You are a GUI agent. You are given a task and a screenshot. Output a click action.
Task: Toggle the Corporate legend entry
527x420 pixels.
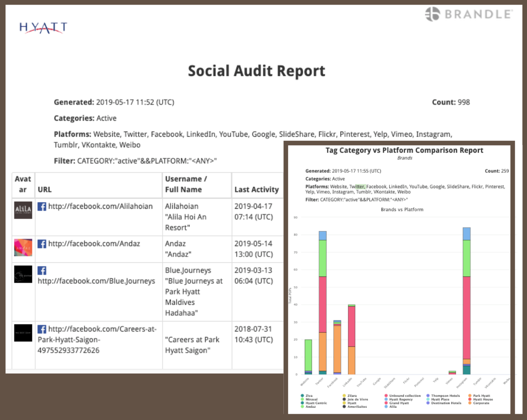click(479, 403)
